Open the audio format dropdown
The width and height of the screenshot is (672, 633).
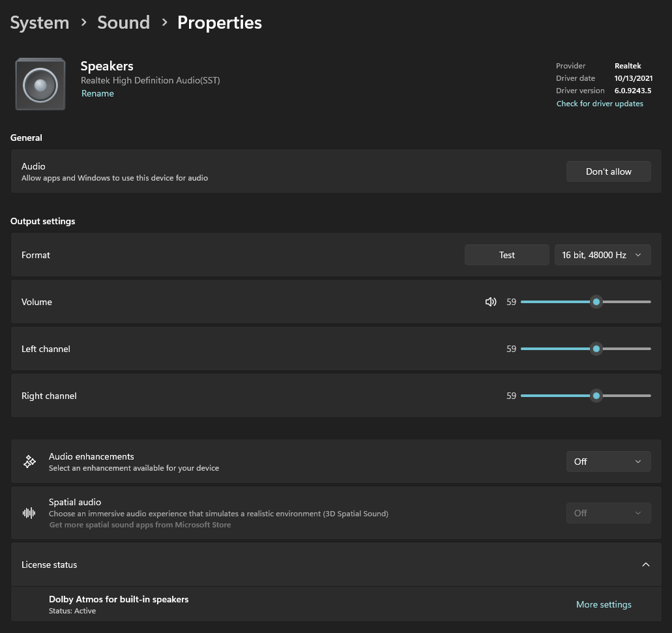click(x=602, y=255)
